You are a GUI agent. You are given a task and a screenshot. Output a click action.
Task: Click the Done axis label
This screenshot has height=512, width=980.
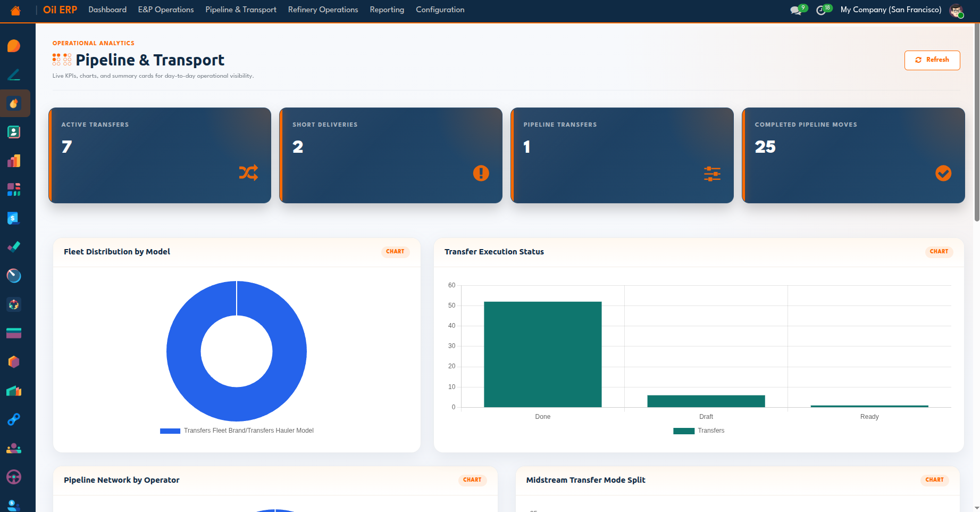click(x=542, y=417)
